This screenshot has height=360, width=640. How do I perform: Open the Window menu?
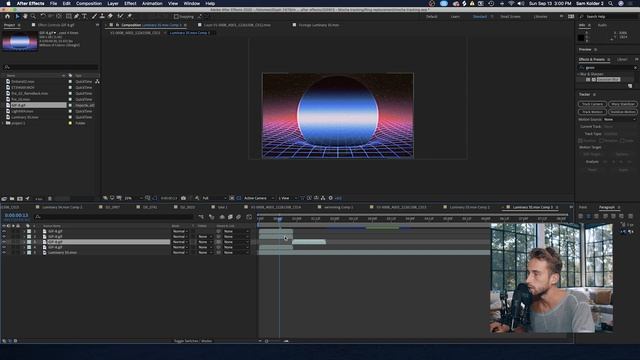pos(191,3)
